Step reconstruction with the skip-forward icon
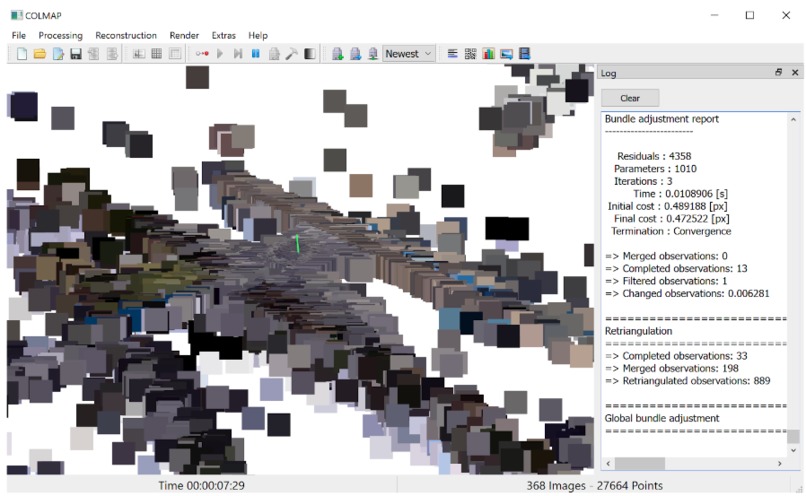806x496 pixels. coord(238,53)
